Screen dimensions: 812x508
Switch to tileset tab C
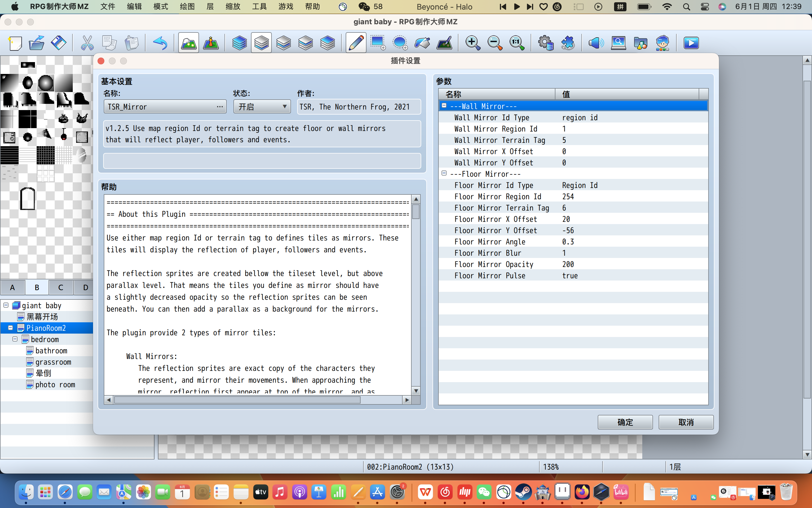61,288
